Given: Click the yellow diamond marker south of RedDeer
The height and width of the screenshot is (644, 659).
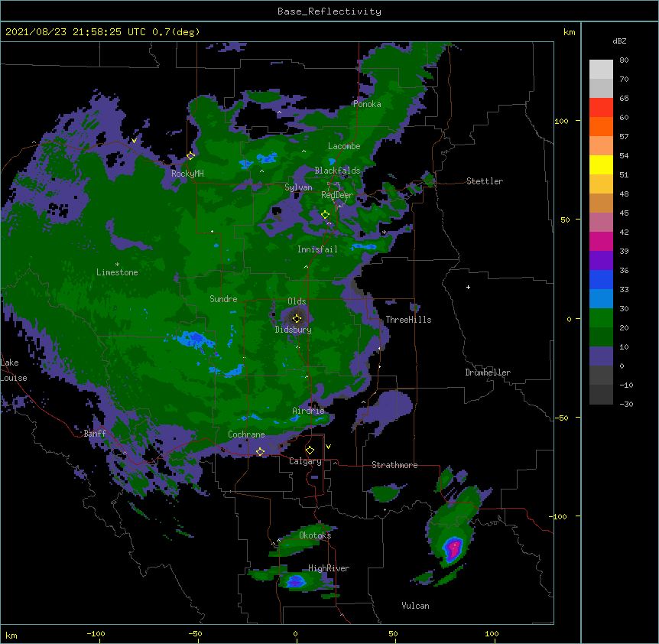Looking at the screenshot, I should [325, 215].
